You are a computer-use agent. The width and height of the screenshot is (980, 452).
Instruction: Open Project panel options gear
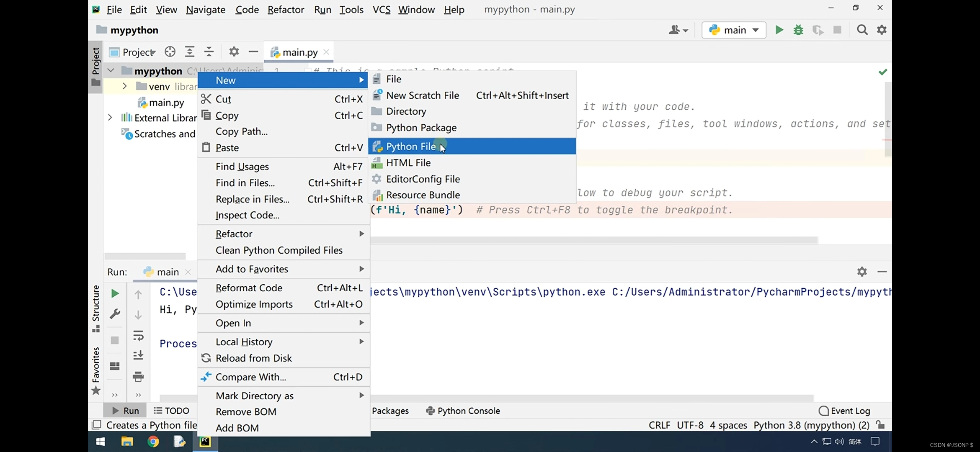(x=234, y=52)
